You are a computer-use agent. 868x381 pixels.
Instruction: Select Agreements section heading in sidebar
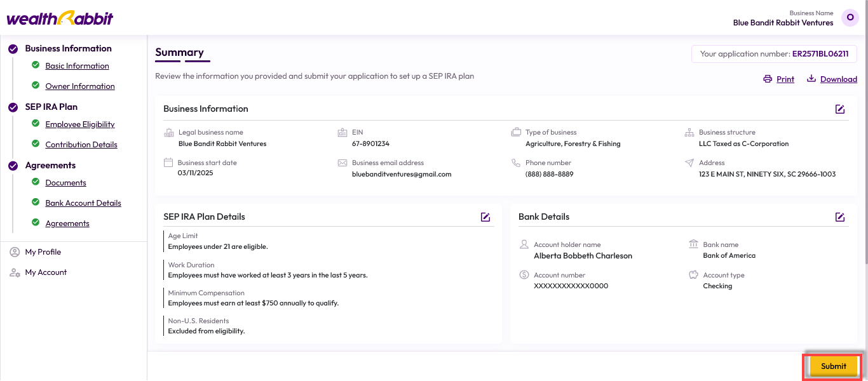coord(50,165)
